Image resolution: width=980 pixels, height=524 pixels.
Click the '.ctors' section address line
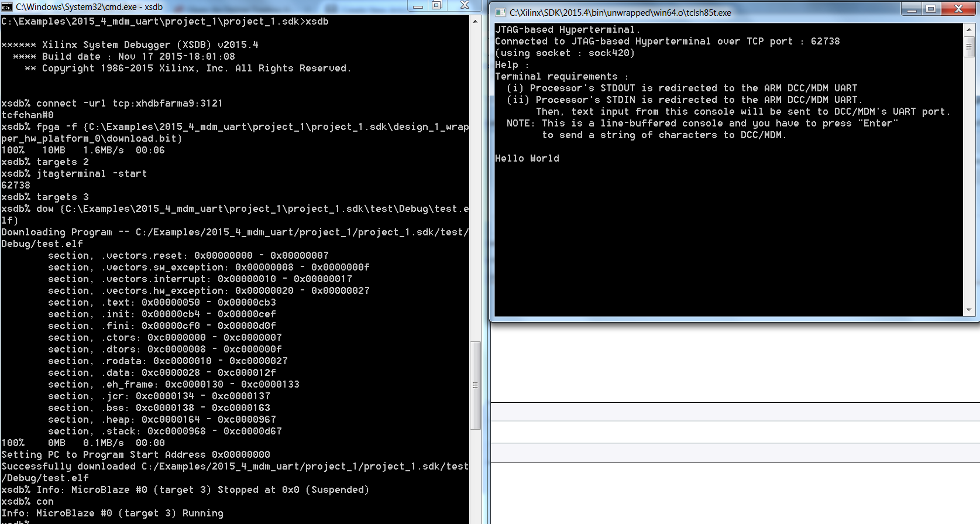tap(165, 337)
